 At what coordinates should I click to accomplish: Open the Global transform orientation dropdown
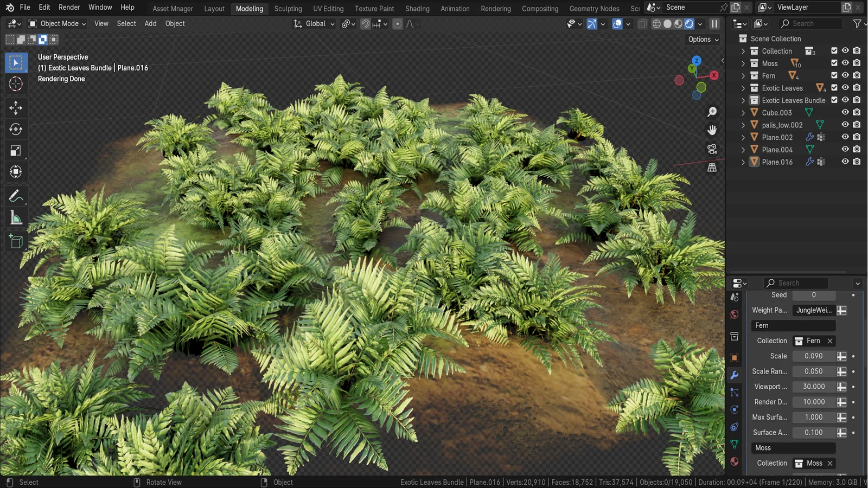click(314, 23)
